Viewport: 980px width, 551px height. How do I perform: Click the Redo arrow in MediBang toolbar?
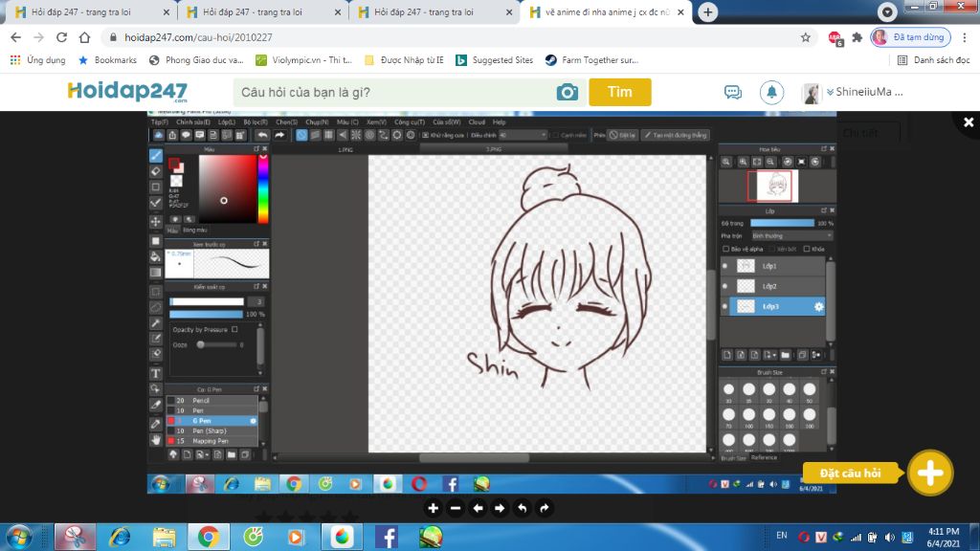(x=279, y=135)
